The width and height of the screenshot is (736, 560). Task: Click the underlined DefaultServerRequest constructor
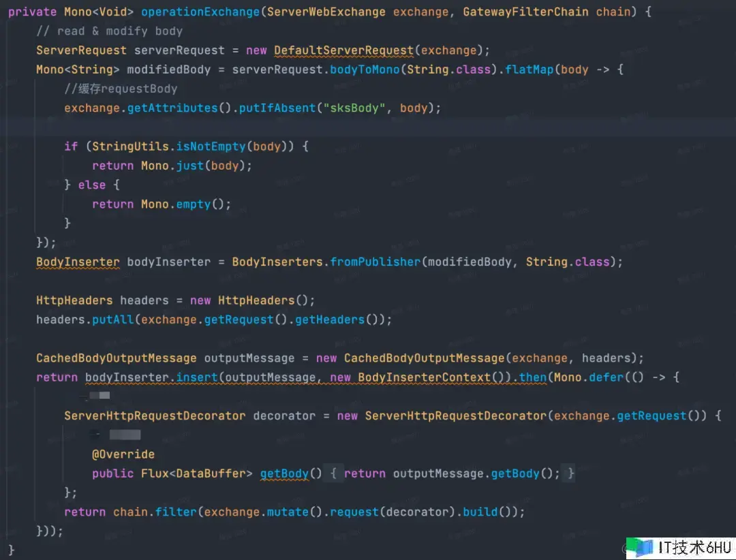coord(343,50)
